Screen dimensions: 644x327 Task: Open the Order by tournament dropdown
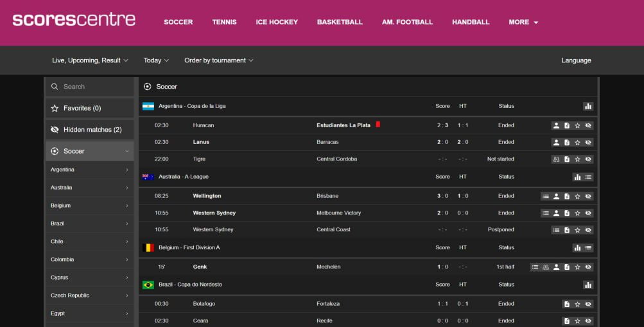point(218,60)
